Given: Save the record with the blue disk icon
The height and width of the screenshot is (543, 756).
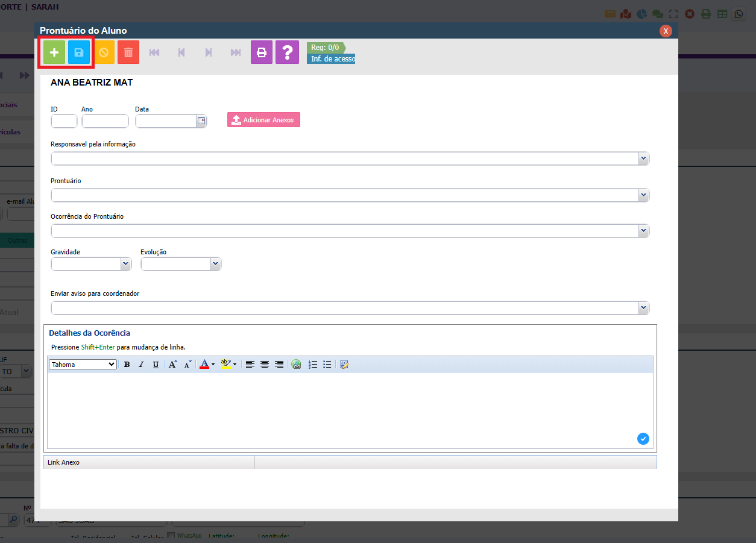Looking at the screenshot, I should coord(79,52).
